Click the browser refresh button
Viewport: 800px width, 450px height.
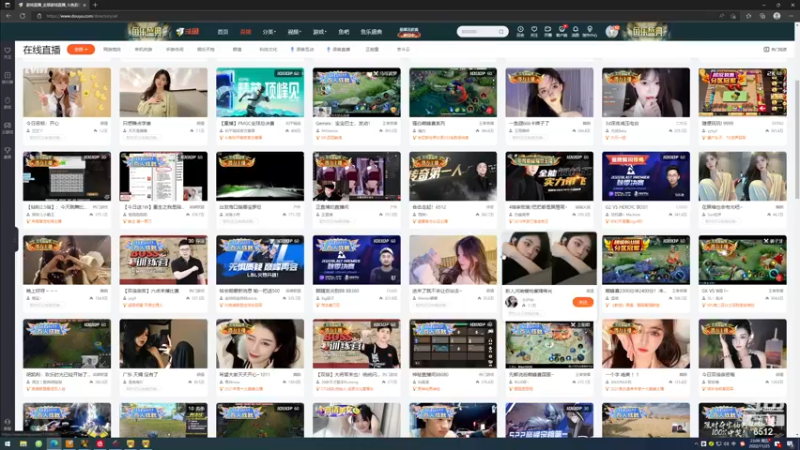point(22,16)
